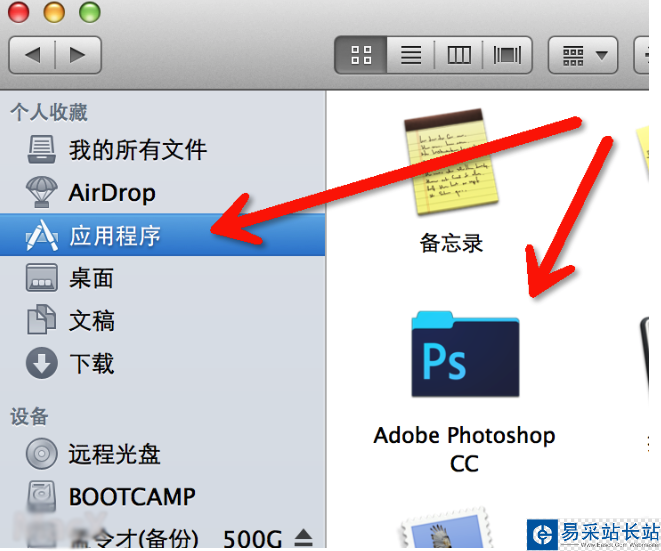Go back with the left arrow button
Viewport: 661px width, 551px height.
pyautogui.click(x=32, y=55)
